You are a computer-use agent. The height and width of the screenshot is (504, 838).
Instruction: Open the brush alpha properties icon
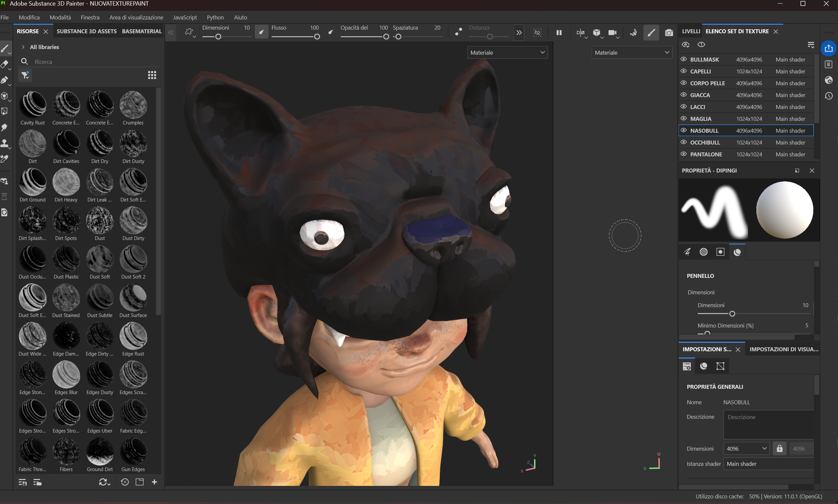703,252
